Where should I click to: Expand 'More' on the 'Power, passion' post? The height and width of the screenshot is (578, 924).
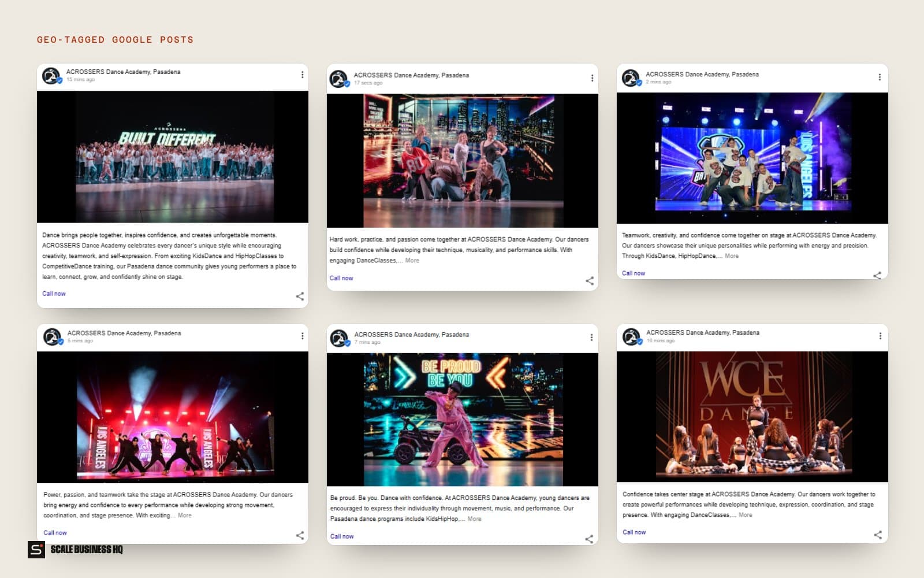coord(185,516)
